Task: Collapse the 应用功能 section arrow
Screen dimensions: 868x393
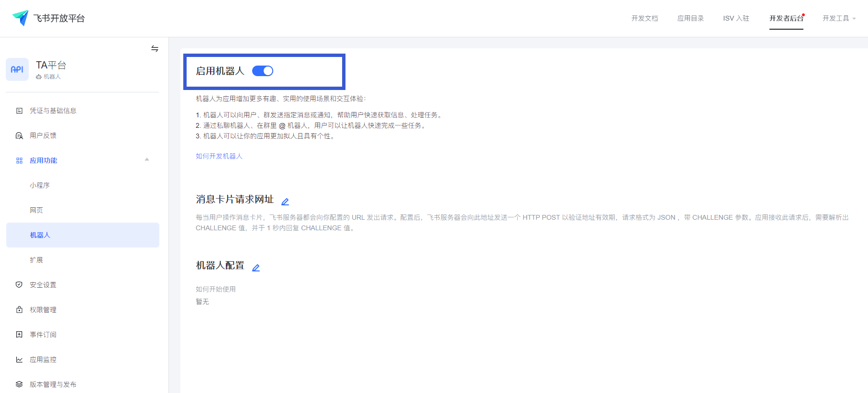Action: click(x=147, y=160)
